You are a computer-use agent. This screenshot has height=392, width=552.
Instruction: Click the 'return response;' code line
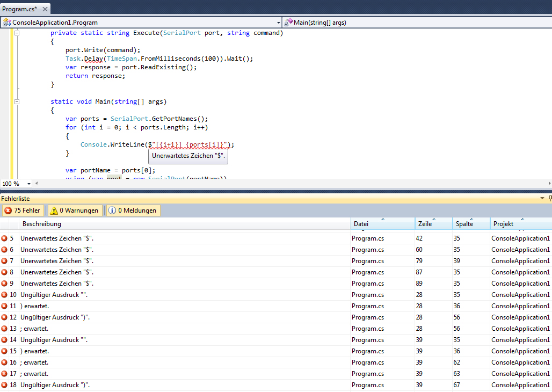point(95,76)
